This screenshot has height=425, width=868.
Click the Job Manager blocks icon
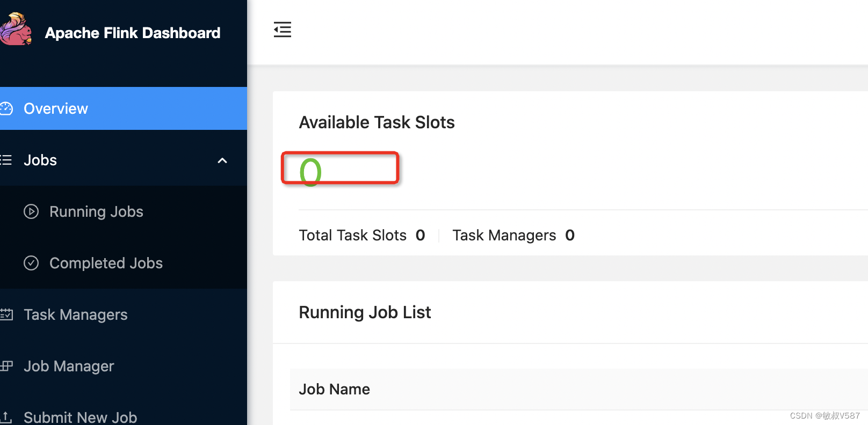pyautogui.click(x=6, y=366)
